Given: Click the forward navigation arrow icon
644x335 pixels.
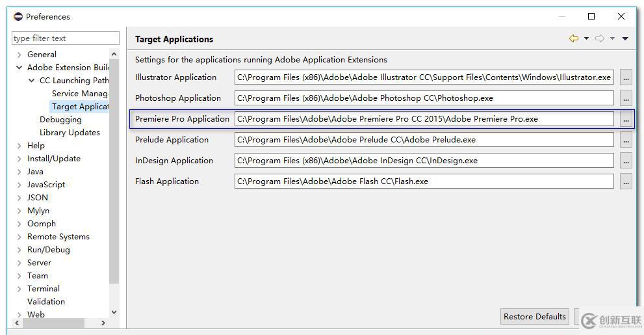Looking at the screenshot, I should coord(600,38).
